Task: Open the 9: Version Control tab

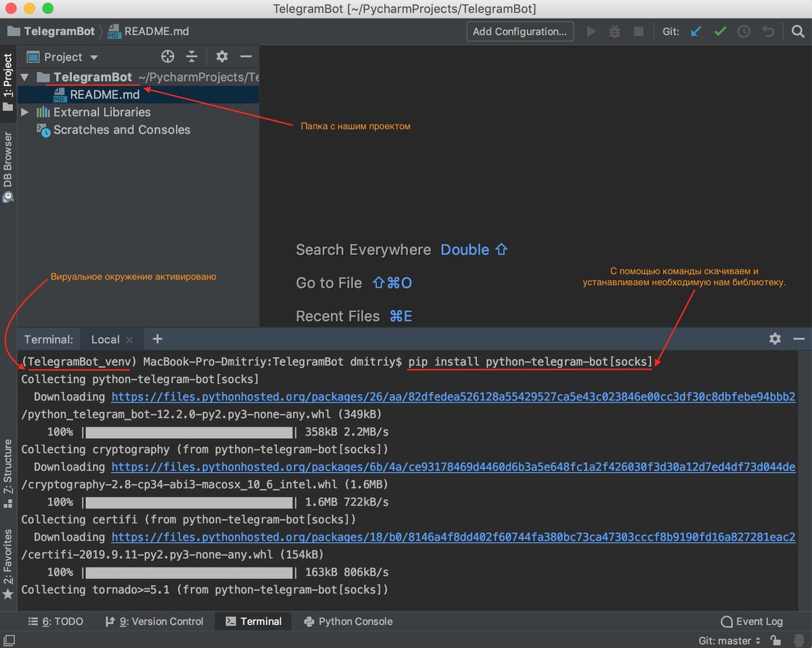Action: [x=155, y=621]
